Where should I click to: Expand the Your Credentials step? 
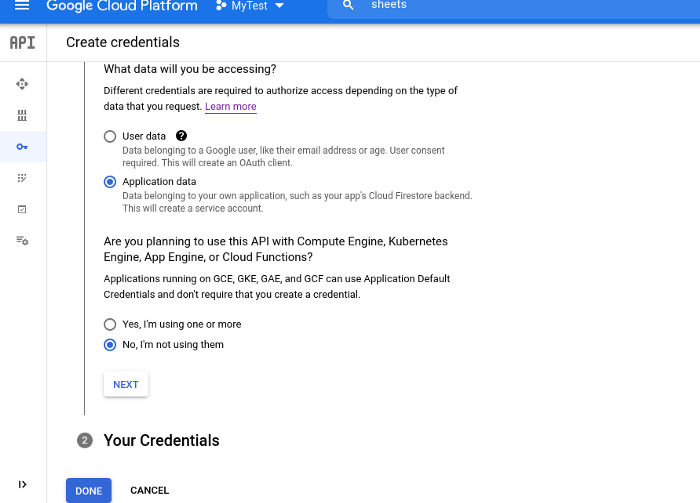point(161,440)
